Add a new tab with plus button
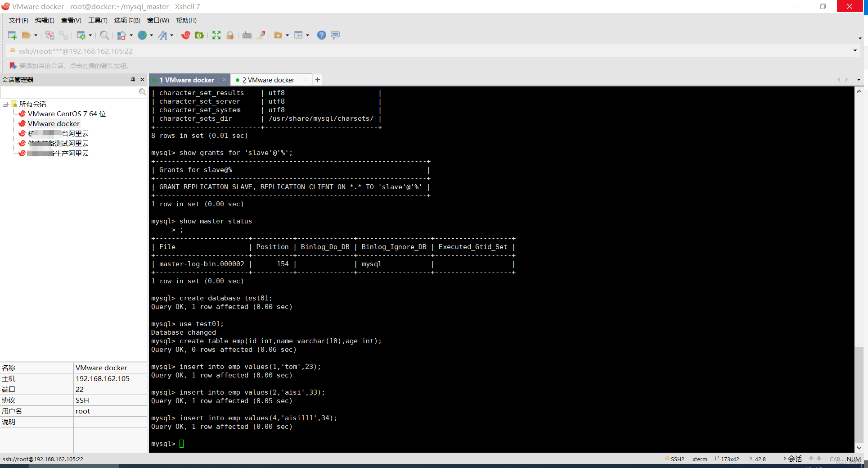The width and height of the screenshot is (868, 468). pos(318,80)
